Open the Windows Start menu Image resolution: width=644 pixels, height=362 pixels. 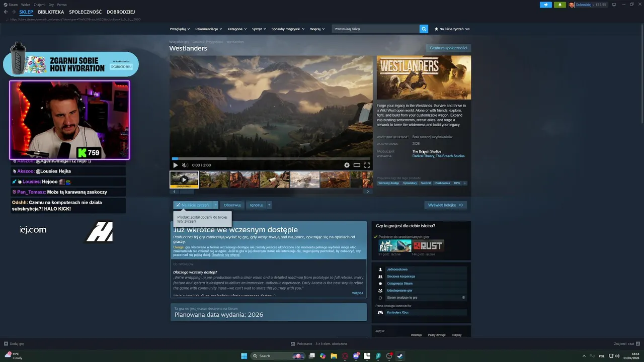tap(244, 356)
